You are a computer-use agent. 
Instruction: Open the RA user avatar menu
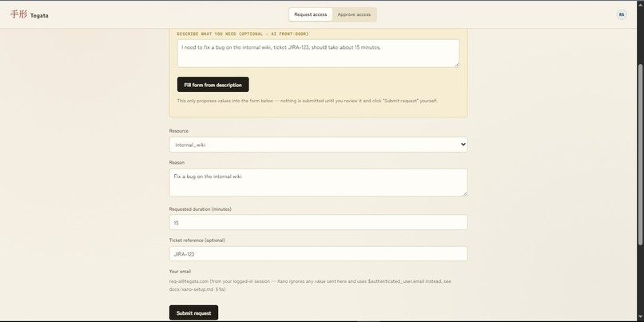pyautogui.click(x=622, y=14)
